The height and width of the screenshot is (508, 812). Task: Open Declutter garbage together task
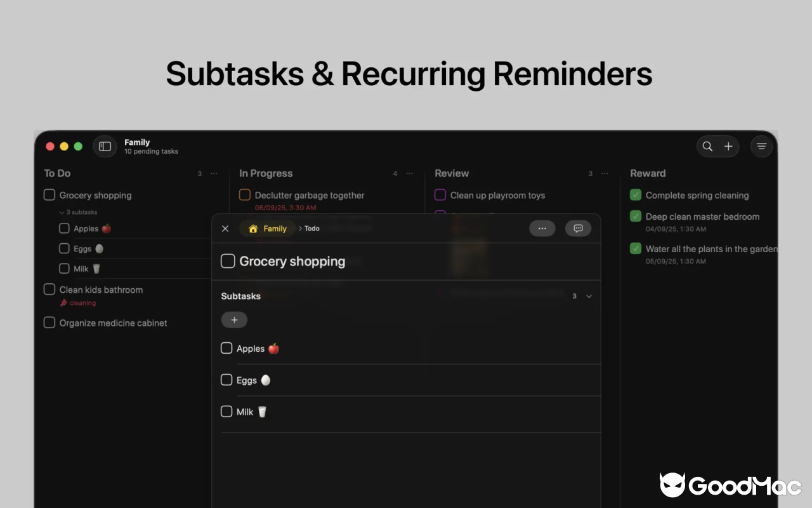click(310, 195)
